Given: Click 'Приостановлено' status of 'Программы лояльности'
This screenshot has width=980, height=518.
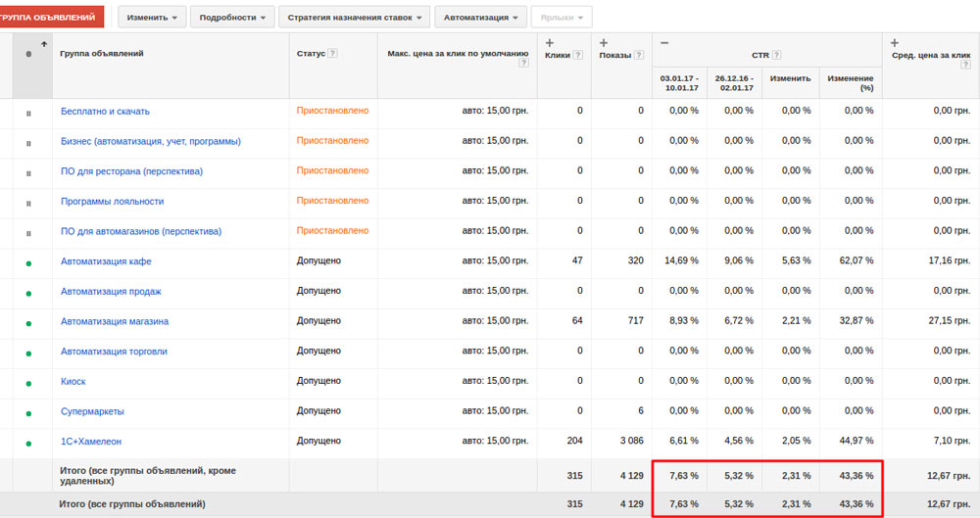Looking at the screenshot, I should 332,201.
